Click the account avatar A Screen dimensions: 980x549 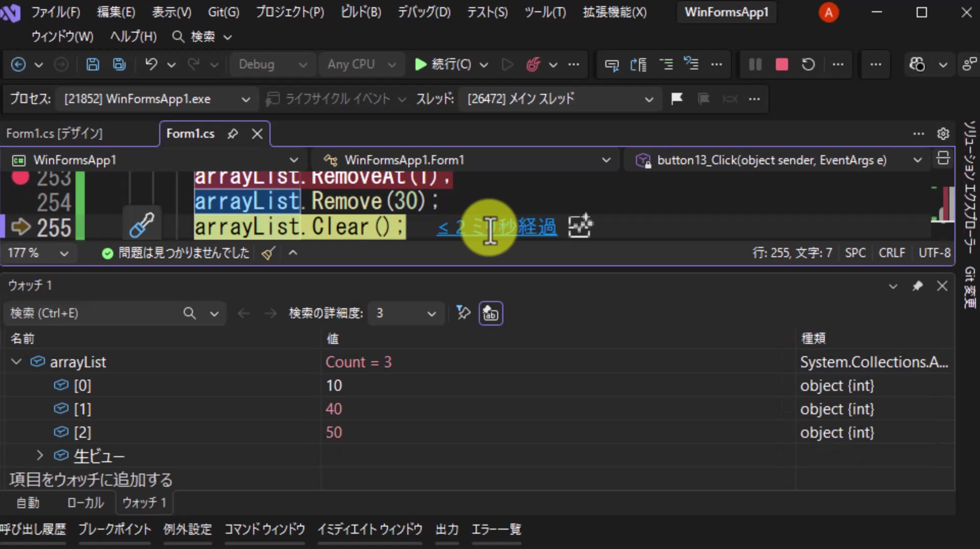pos(828,12)
